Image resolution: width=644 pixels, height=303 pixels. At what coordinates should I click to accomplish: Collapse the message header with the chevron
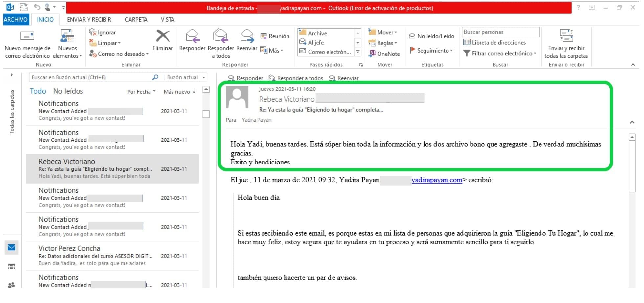[x=632, y=122]
